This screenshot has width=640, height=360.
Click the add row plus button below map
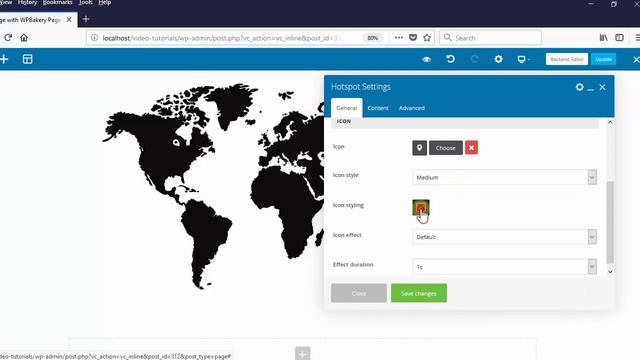(x=302, y=353)
